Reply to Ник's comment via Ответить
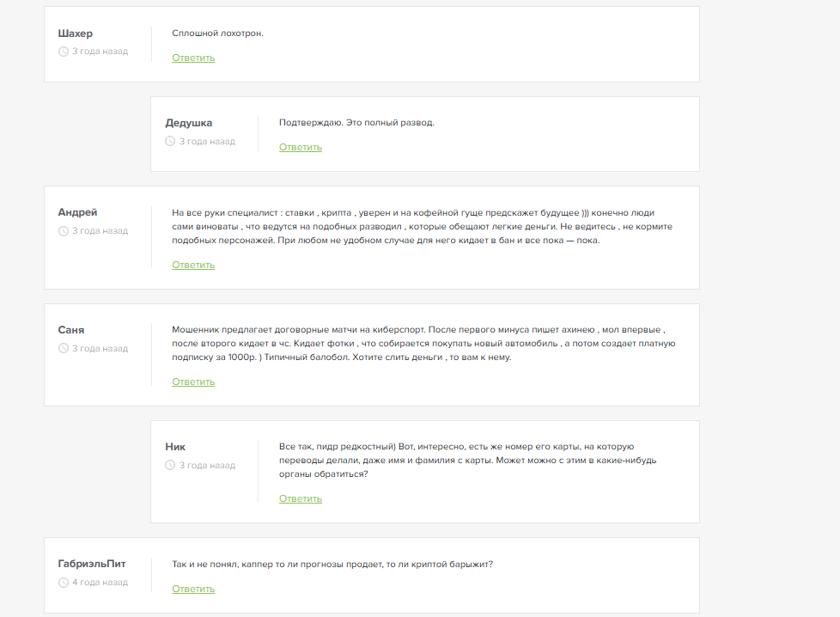Screen dimensions: 840x617 pyautogui.click(x=301, y=498)
